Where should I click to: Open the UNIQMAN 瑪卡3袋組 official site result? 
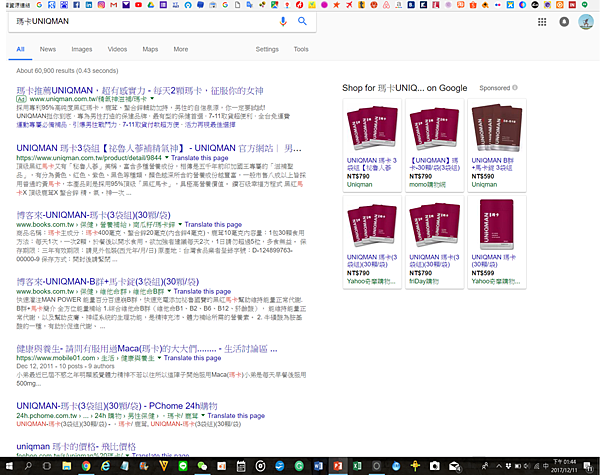[159, 148]
